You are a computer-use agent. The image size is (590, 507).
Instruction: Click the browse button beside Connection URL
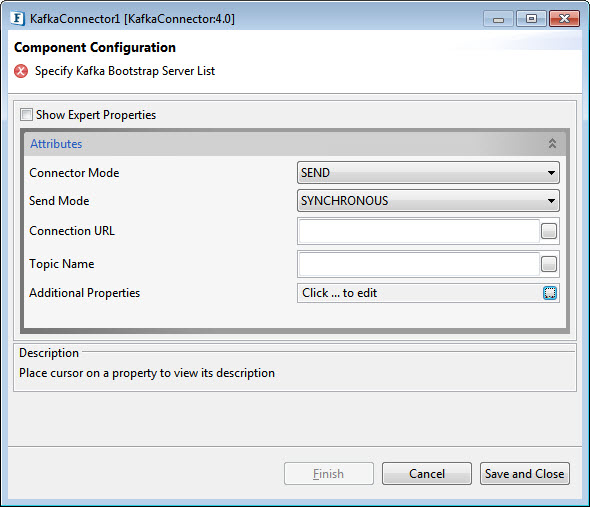click(x=549, y=231)
